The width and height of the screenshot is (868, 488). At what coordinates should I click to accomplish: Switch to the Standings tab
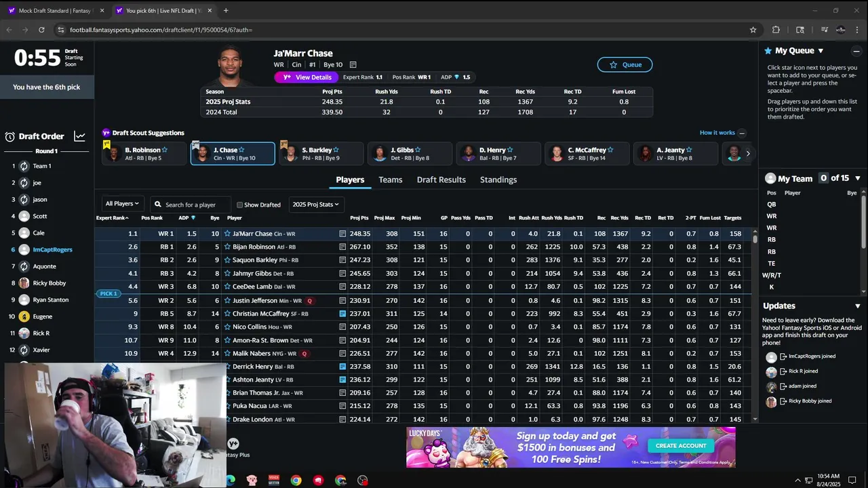coord(498,180)
